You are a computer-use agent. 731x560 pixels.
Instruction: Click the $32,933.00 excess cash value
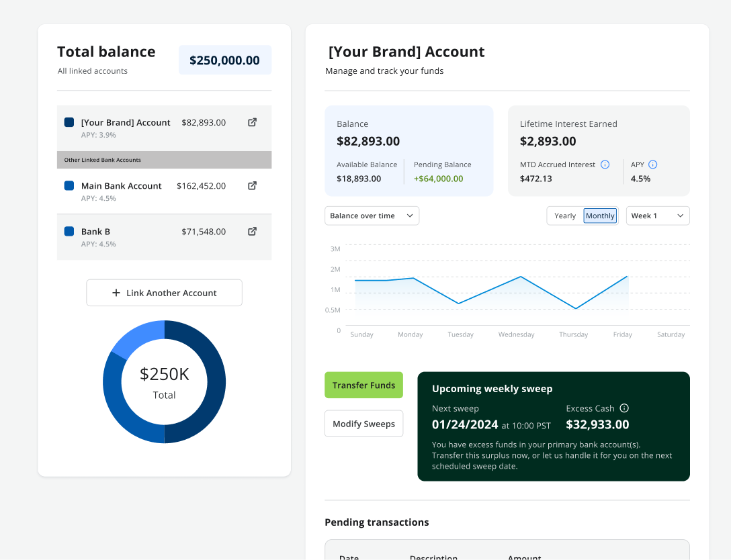point(597,424)
